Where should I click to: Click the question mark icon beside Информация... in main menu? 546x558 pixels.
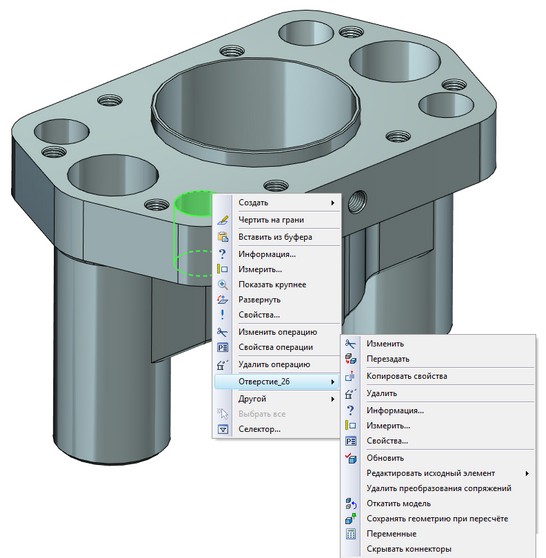222,254
